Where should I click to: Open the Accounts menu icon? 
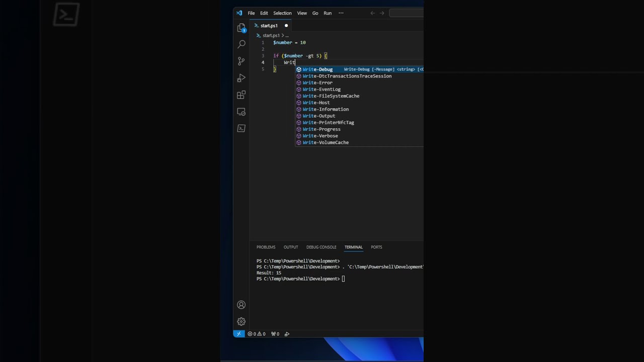click(242, 305)
